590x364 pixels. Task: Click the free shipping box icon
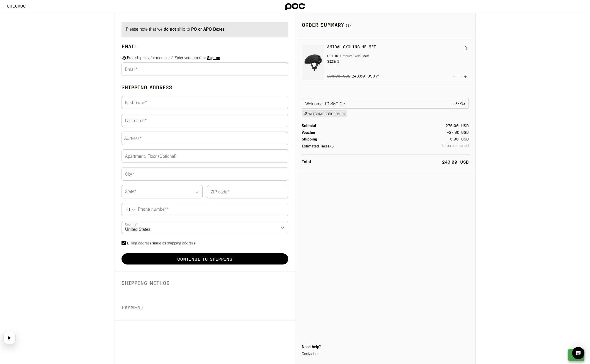tap(124, 58)
